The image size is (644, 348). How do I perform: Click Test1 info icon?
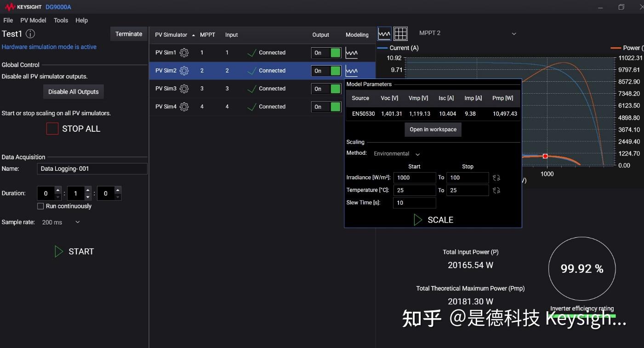30,34
